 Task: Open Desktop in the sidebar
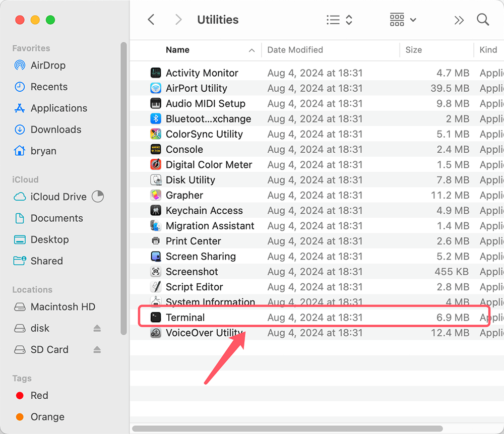click(x=41, y=239)
